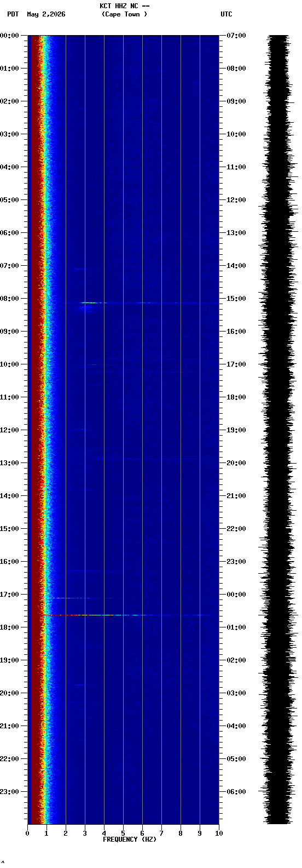This screenshot has width=302, height=868.
Task: Select the PDT axis "23:00" time label
Action: (x=9, y=792)
